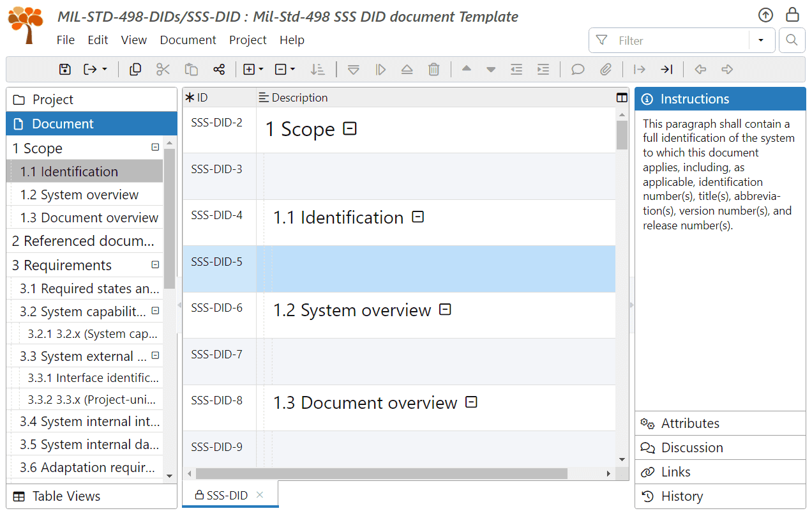Expand the Discussion panel
Image resolution: width=812 pixels, height=511 pixels.
720,448
